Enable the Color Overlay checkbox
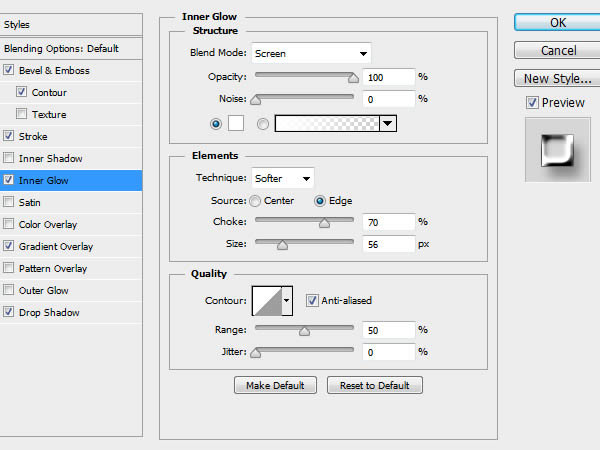Screen dimensions: 600x450 [8, 224]
